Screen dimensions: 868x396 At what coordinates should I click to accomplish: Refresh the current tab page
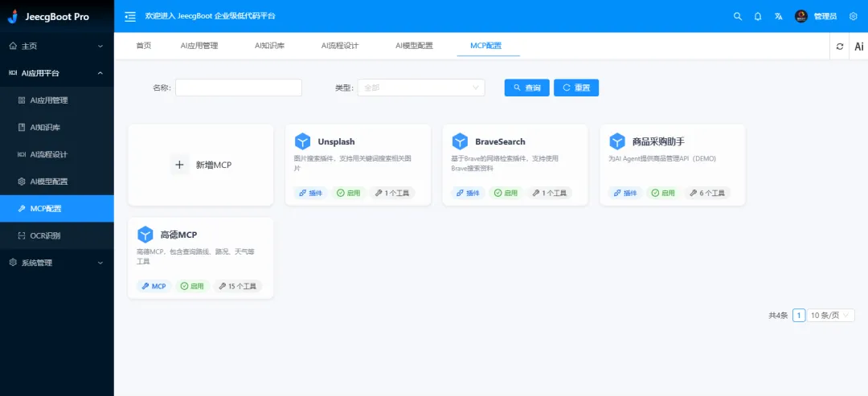coord(840,47)
